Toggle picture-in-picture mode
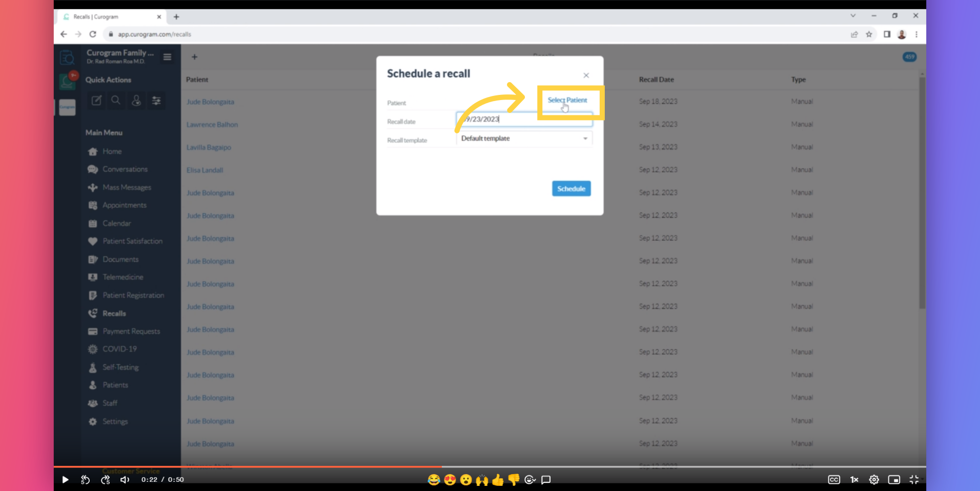The height and width of the screenshot is (491, 980). click(x=894, y=480)
